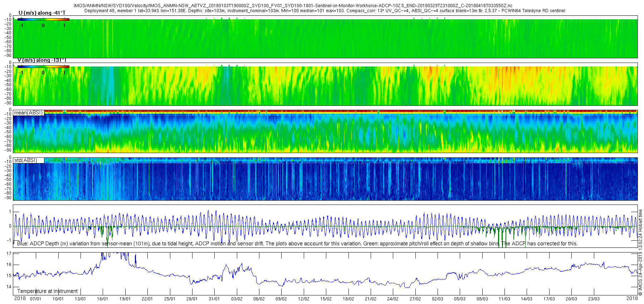Click the U velocity color scale bar
This screenshot has height=304, width=644.
coord(43,19)
